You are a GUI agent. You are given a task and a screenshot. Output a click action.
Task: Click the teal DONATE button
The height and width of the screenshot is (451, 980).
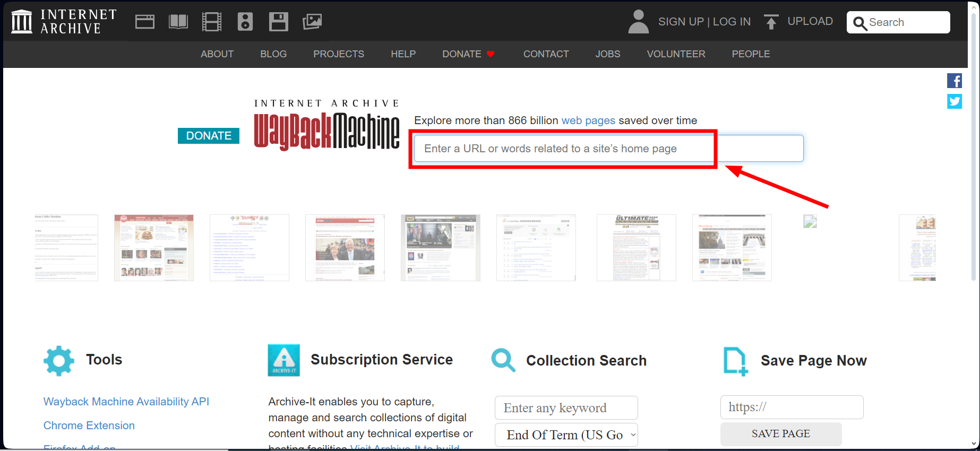(x=209, y=136)
